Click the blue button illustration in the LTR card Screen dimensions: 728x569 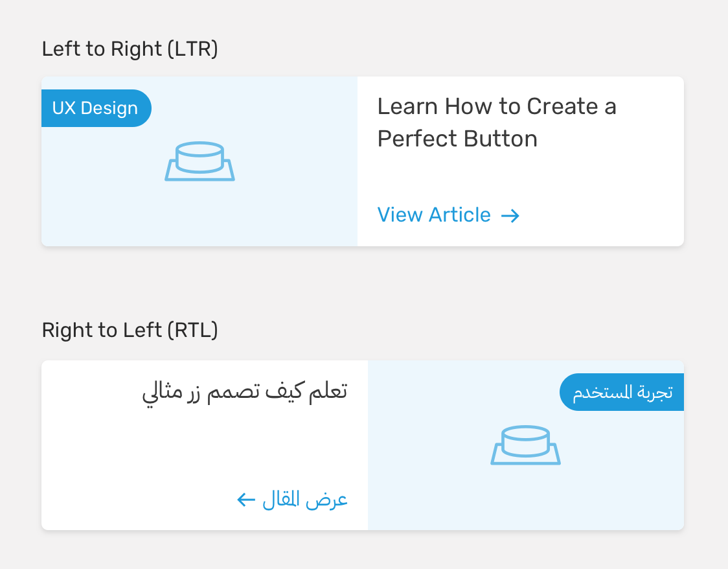pyautogui.click(x=199, y=161)
